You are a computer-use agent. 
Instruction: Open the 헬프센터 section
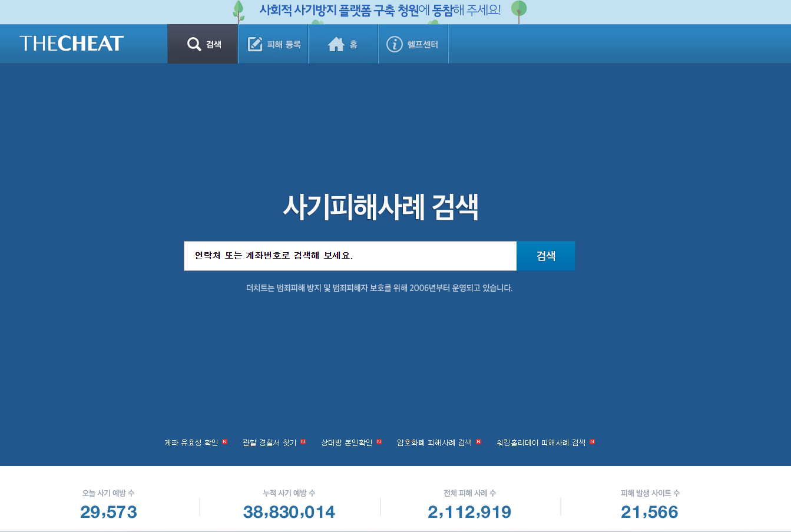pyautogui.click(x=413, y=43)
